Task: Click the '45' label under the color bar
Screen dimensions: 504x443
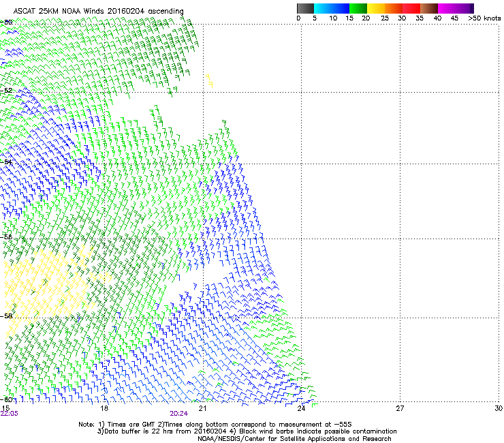Action: click(x=454, y=18)
